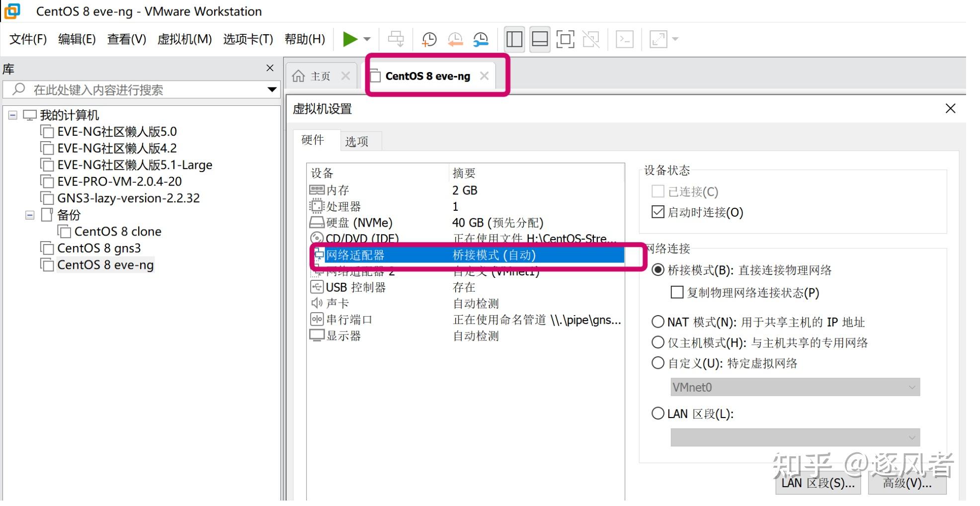980x506 pixels.
Task: Open the snapshot manager
Action: click(480, 39)
